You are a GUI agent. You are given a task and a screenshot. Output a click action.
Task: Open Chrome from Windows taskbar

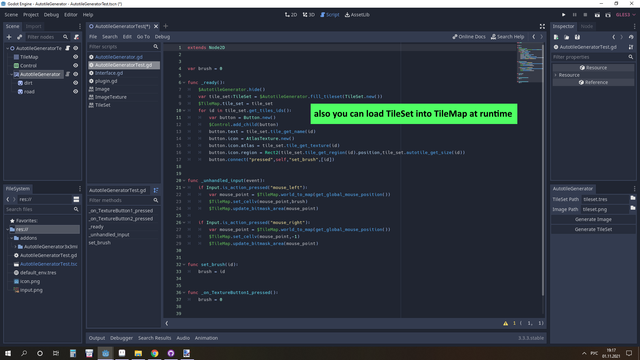click(154, 353)
